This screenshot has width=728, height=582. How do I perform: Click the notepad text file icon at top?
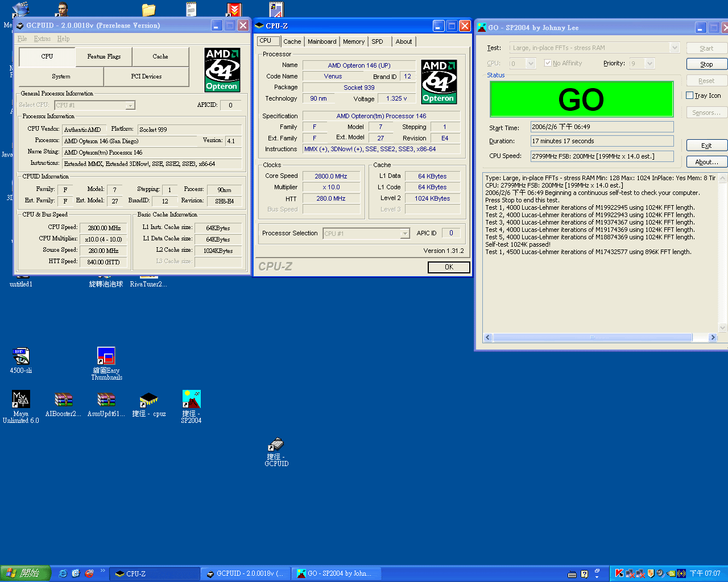[191, 9]
